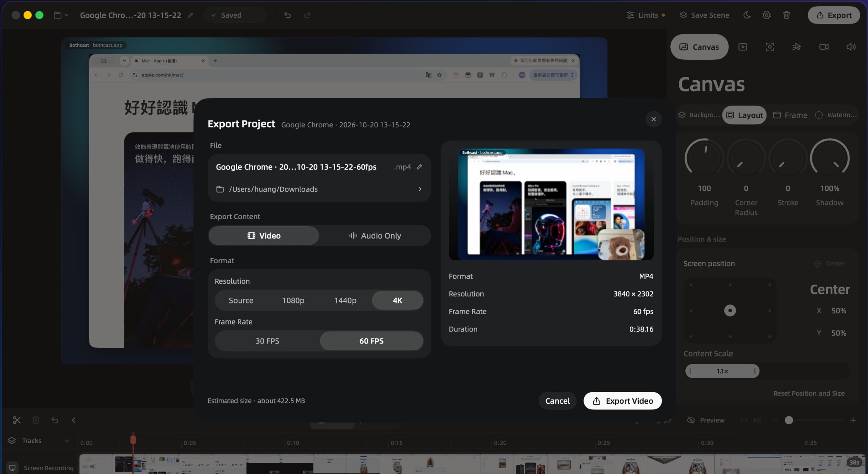Select Audio Only export content
The height and width of the screenshot is (474, 868).
click(x=375, y=235)
